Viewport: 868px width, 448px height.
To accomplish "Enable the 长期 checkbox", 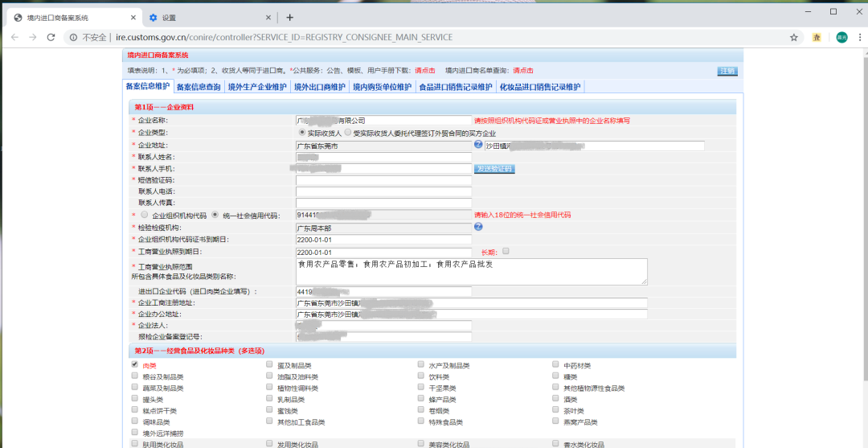I will click(x=506, y=251).
